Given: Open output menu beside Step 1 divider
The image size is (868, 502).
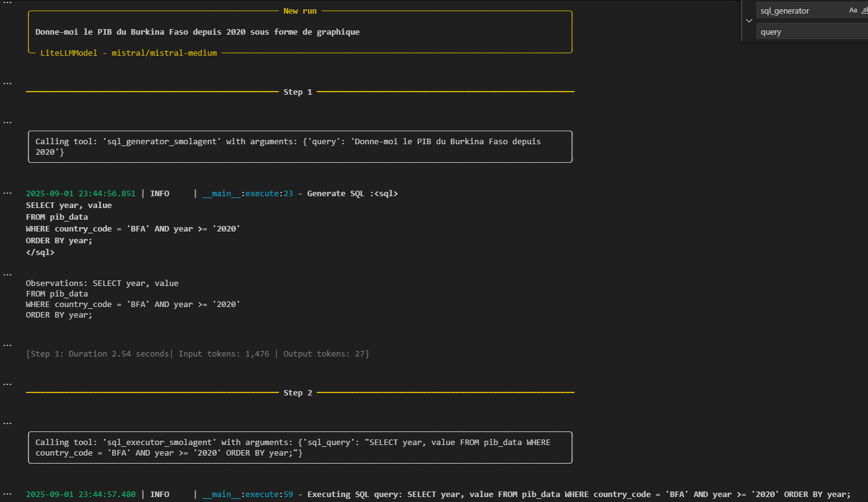Looking at the screenshot, I should 7,83.
